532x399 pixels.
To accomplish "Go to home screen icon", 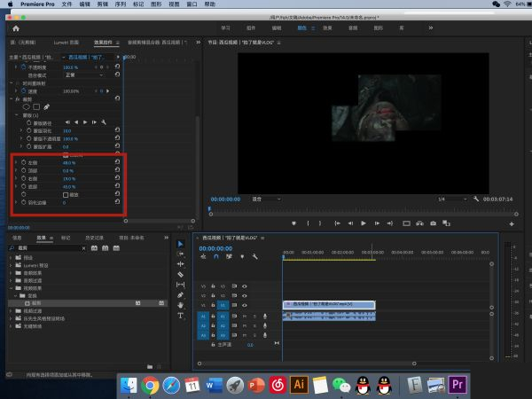I will click(16, 28).
